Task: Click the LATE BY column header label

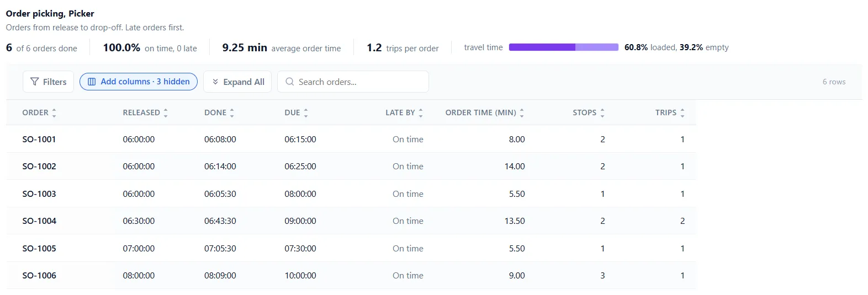Action: tap(400, 112)
